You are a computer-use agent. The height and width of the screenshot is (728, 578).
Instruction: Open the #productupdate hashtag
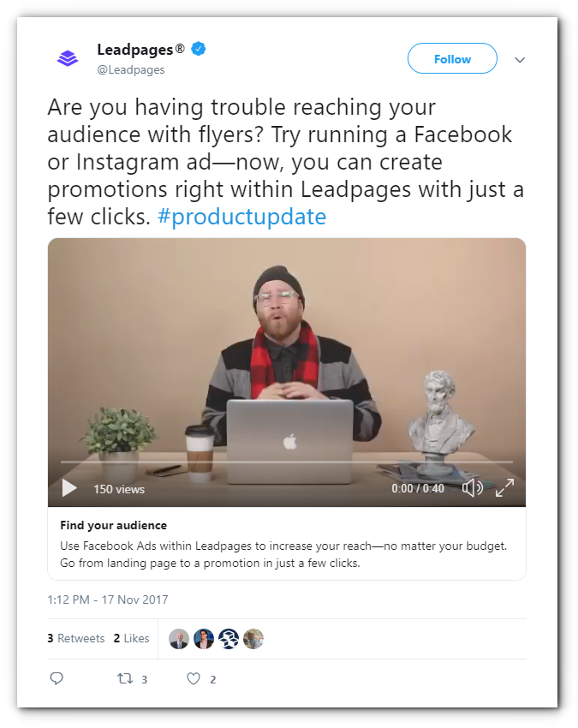point(241,217)
